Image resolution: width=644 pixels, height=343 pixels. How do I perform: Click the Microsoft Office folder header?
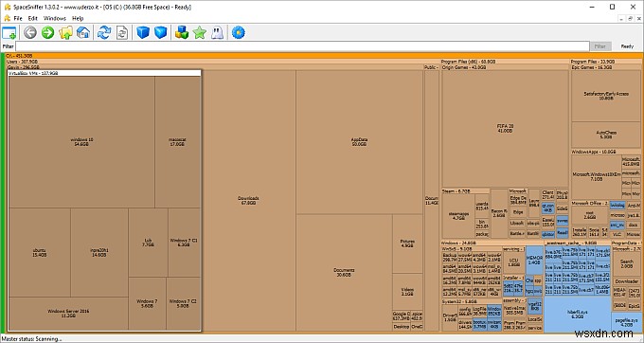coord(590,204)
